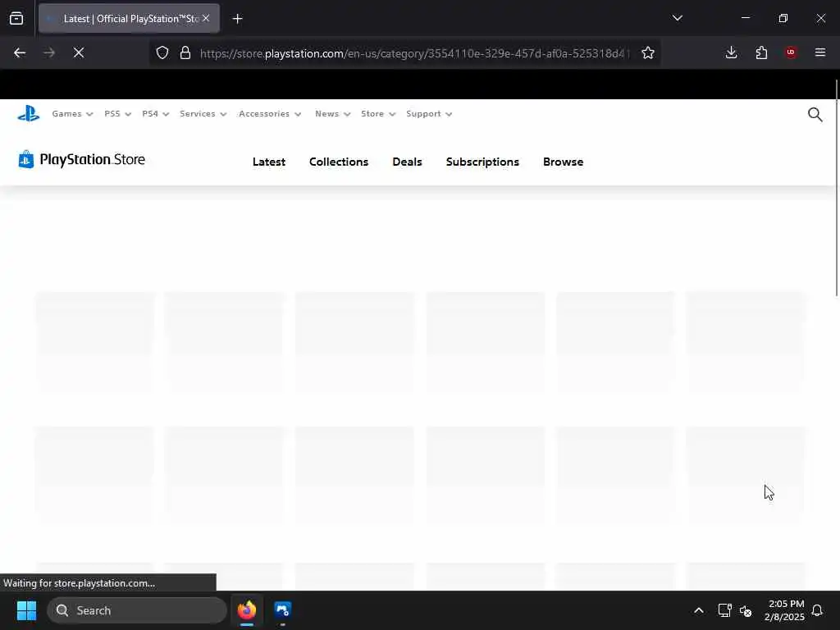Open the PlayStation app in taskbar
The width and height of the screenshot is (840, 630).
[x=282, y=610]
